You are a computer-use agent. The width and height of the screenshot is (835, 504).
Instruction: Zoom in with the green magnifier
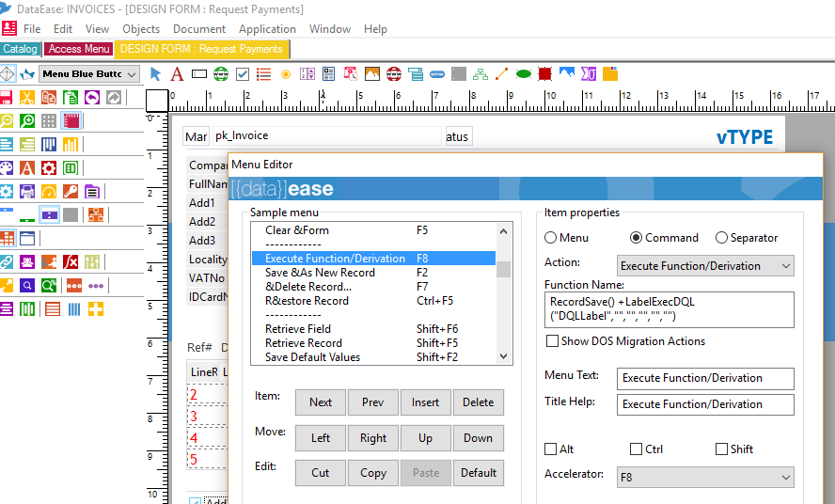pos(27,121)
